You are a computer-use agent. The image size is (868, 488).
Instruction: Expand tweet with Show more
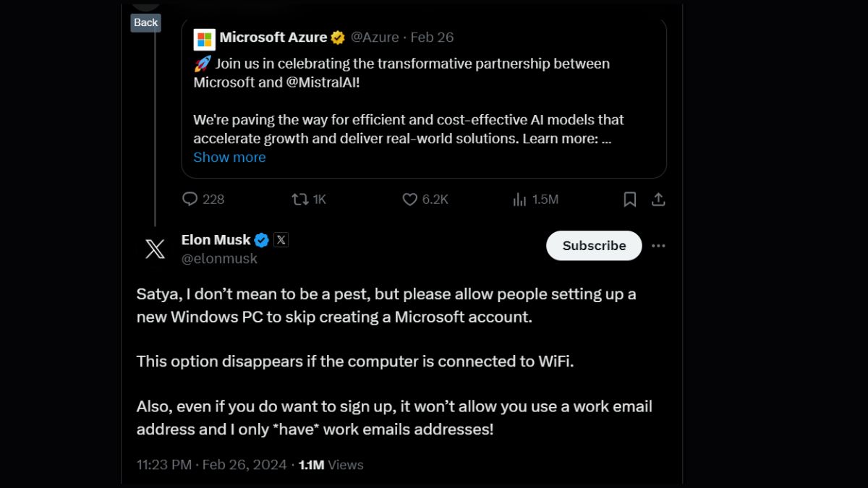(229, 157)
